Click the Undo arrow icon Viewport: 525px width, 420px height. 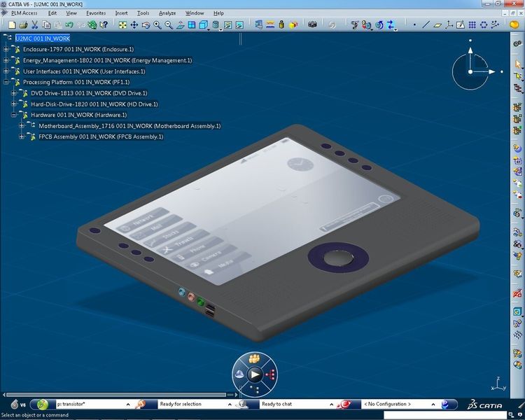tap(69, 24)
